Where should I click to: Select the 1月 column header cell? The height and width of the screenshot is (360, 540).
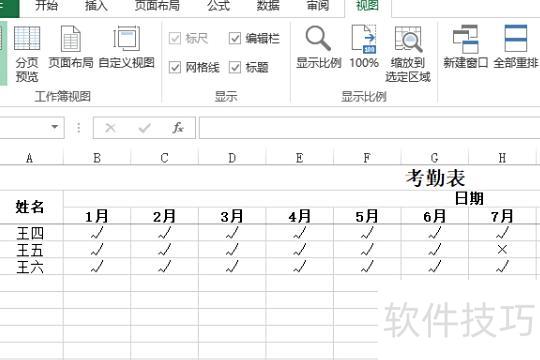click(97, 216)
